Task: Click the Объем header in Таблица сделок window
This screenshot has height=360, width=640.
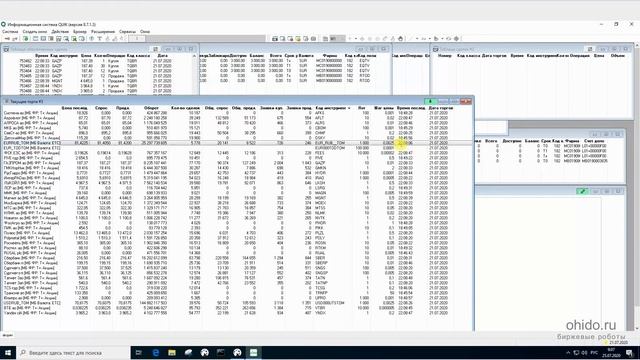Action: click(x=618, y=56)
